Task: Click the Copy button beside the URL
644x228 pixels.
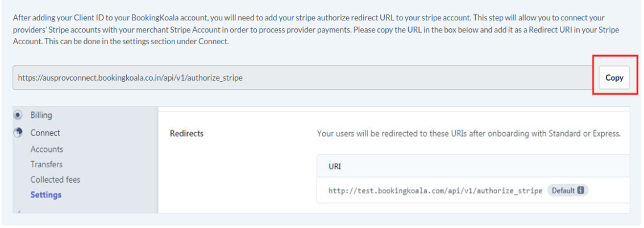Action: pyautogui.click(x=614, y=78)
